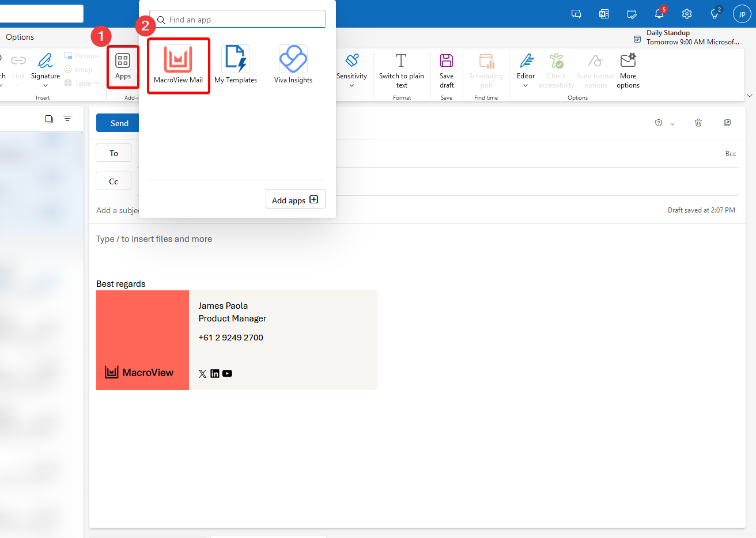Image resolution: width=756 pixels, height=538 pixels.
Task: Expand the Signature dropdown arrow
Action: [46, 86]
